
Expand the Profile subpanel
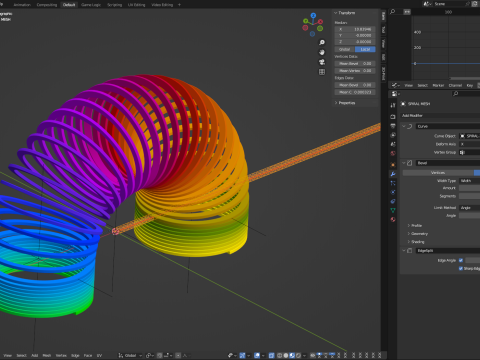coord(409,226)
